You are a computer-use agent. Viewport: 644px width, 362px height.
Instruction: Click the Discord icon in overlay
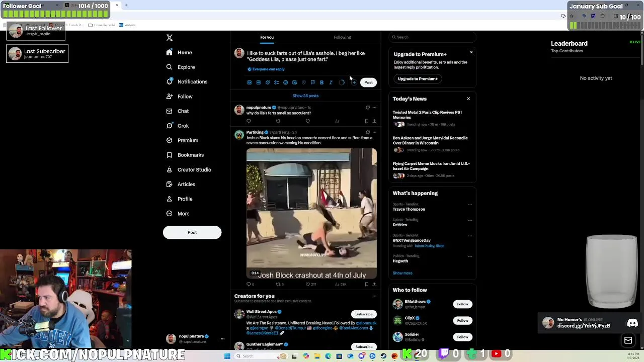(x=632, y=323)
